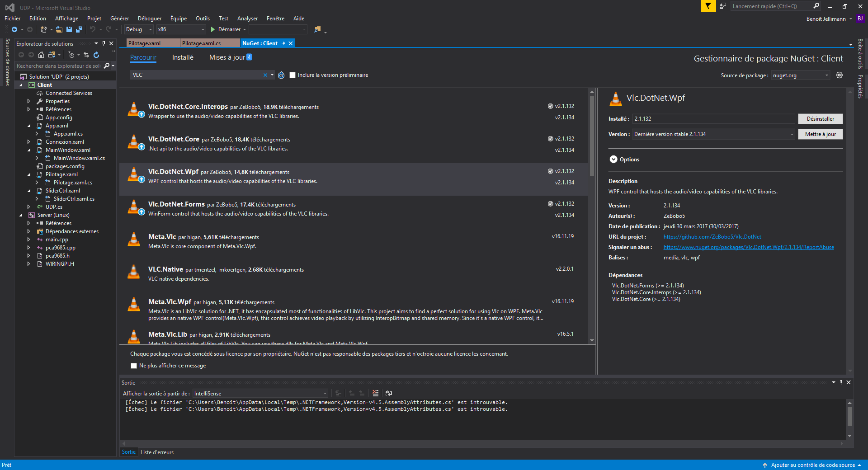Click the New Project toolbar icon
Image resolution: width=868 pixels, height=470 pixels.
(43, 29)
